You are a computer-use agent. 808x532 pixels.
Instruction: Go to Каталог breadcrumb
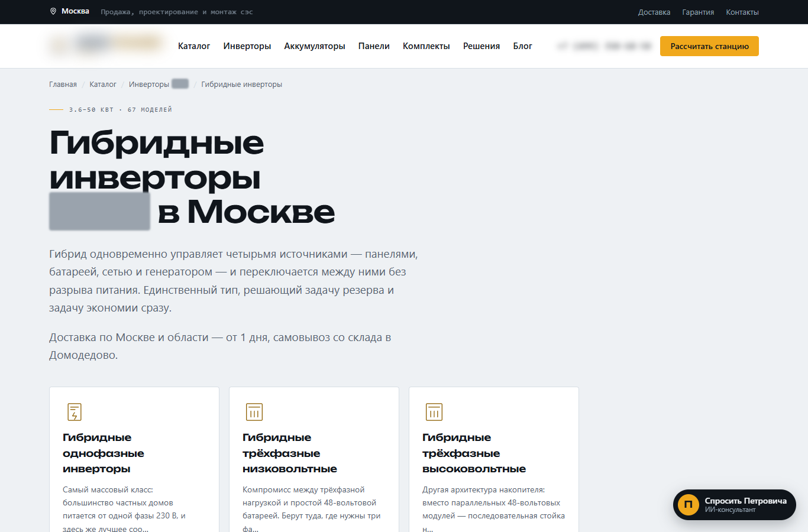(x=103, y=85)
